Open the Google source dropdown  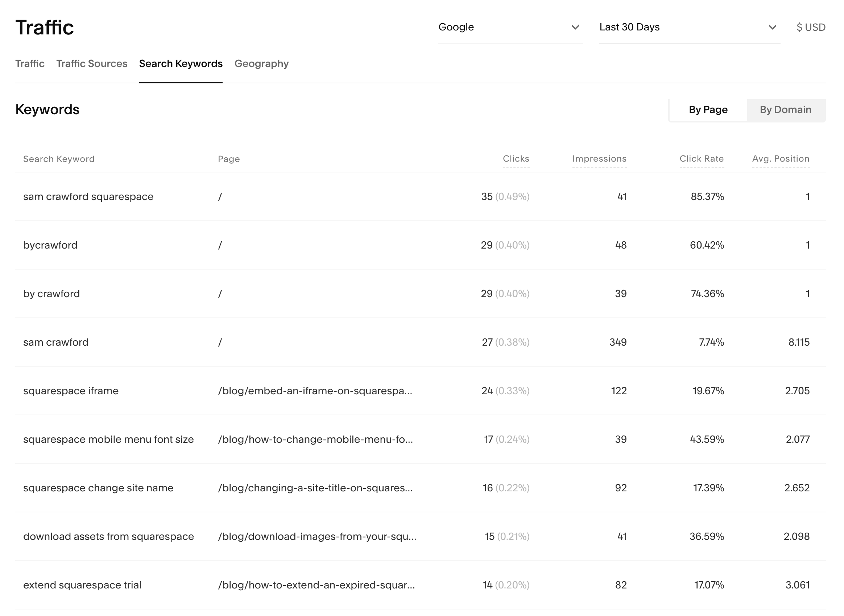point(510,27)
